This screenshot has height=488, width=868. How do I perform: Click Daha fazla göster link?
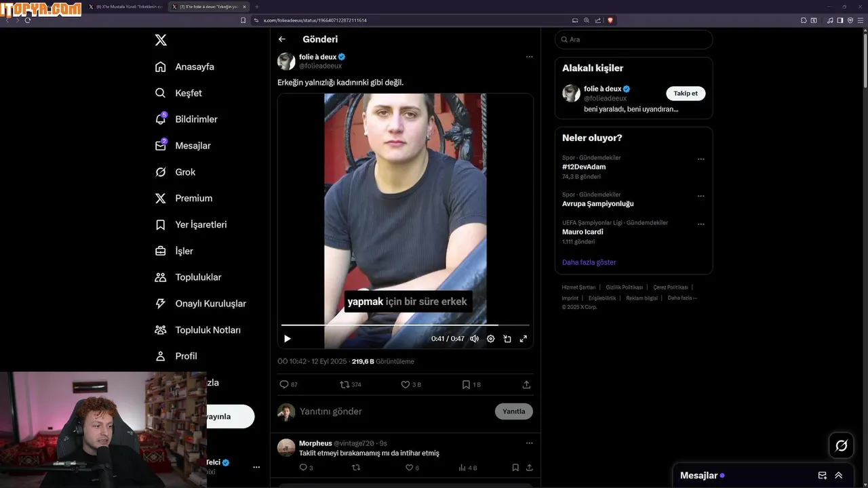coord(589,262)
